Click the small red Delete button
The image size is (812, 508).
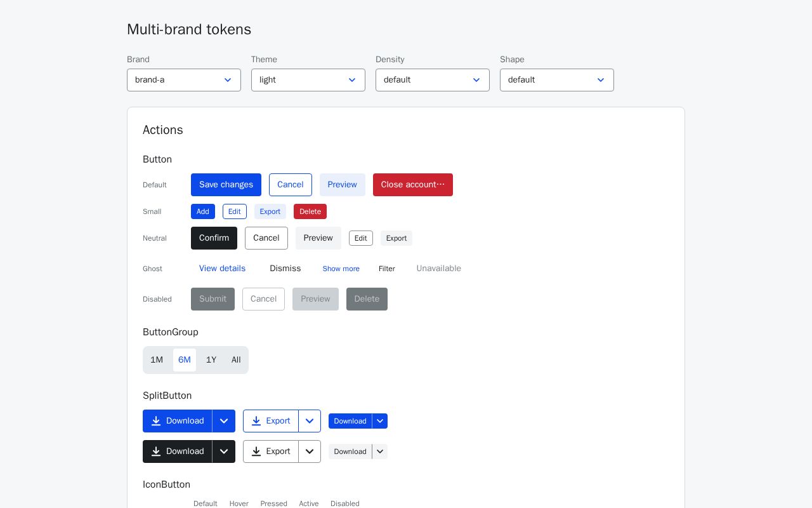(x=310, y=211)
